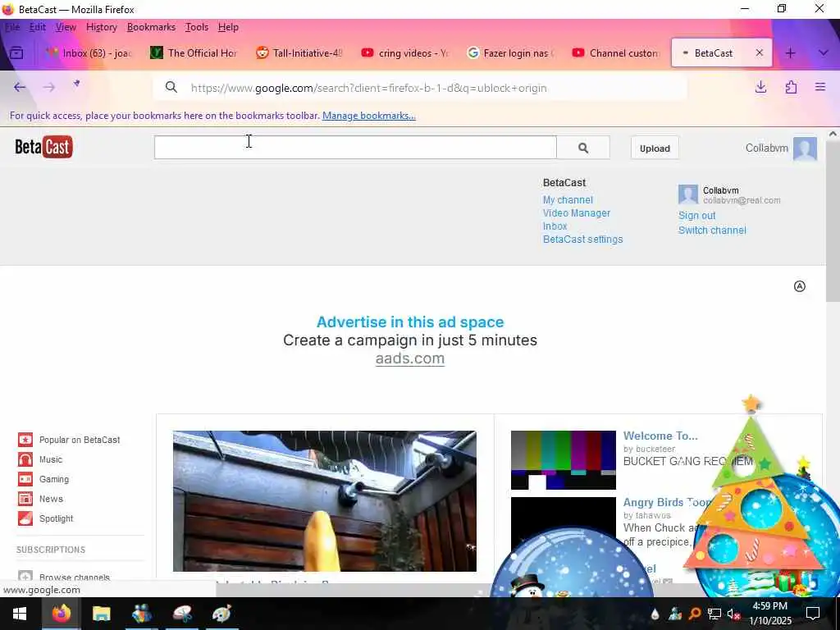This screenshot has width=840, height=630.
Task: Click the bucketeer channel name
Action: [655, 449]
